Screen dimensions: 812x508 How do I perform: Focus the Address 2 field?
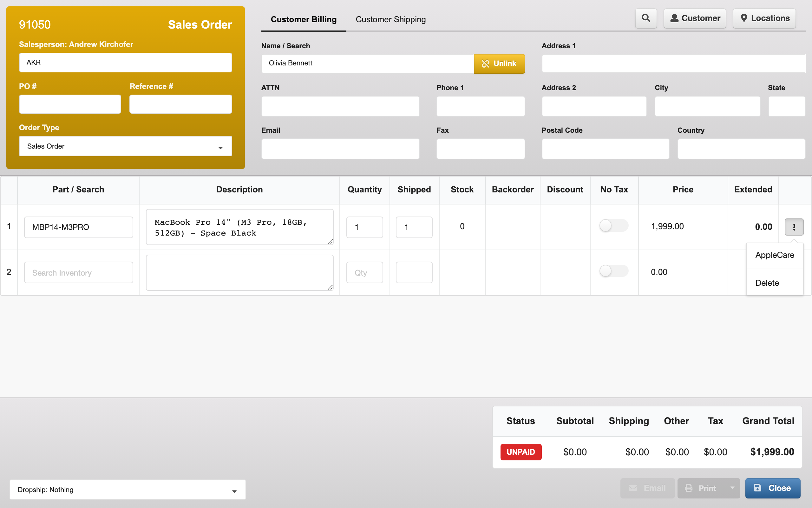point(594,106)
